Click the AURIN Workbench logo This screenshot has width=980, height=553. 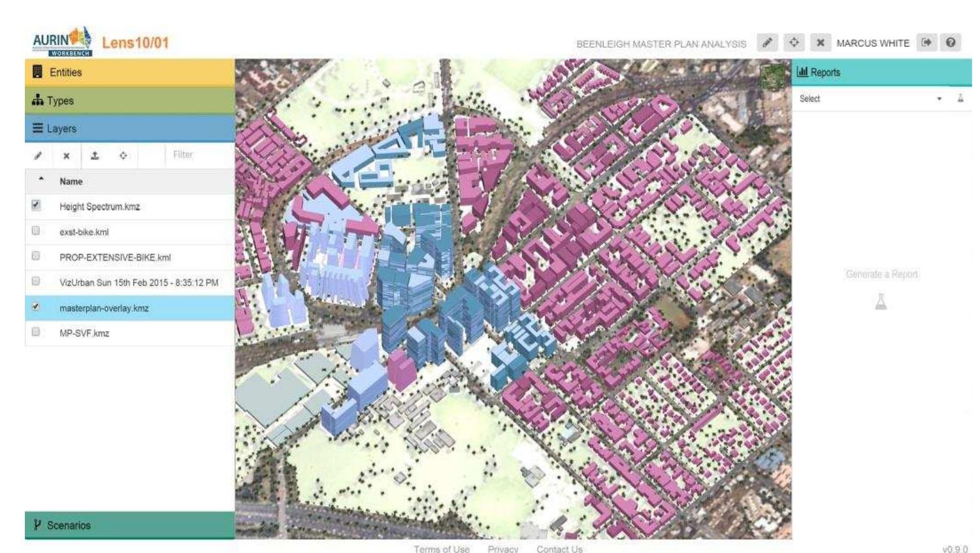click(63, 42)
